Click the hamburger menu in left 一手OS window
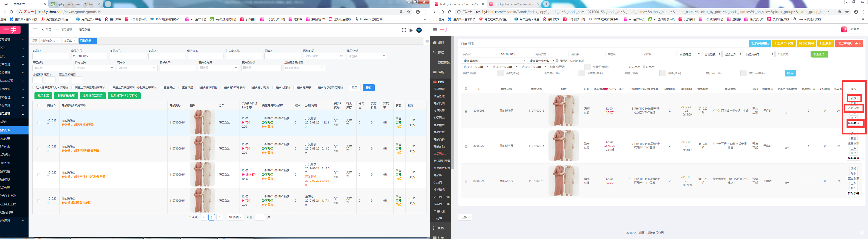The width and height of the screenshot is (868, 239). [x=35, y=30]
